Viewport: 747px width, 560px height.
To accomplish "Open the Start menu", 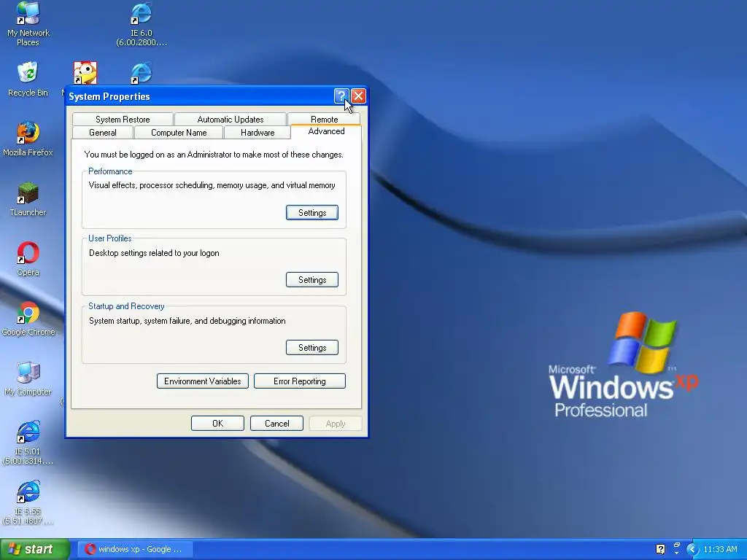I will coord(34,549).
